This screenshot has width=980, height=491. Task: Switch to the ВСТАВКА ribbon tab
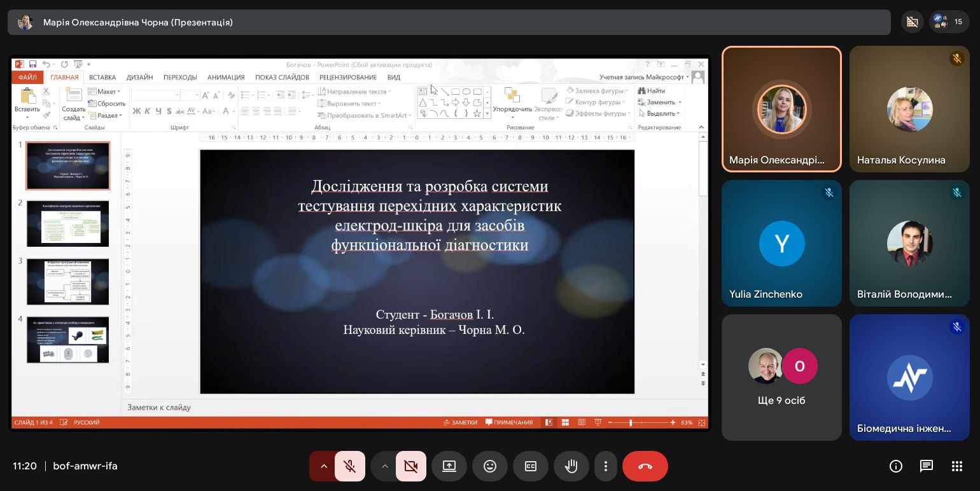point(102,77)
